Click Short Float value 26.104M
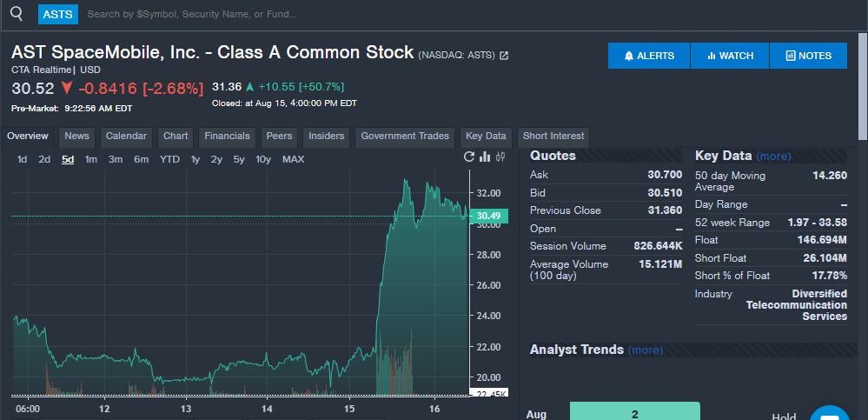This screenshot has height=420, width=868. pyautogui.click(x=825, y=258)
